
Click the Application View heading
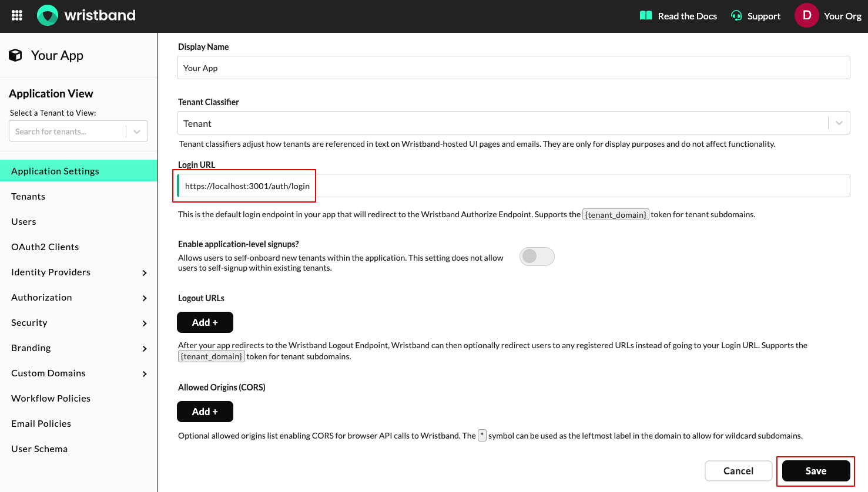[x=51, y=93]
